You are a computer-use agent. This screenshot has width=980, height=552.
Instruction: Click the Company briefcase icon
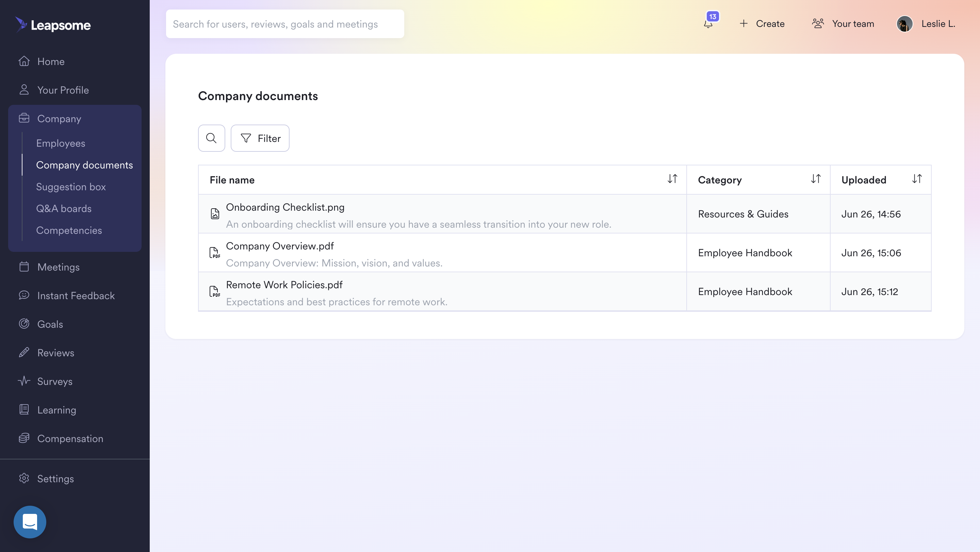pyautogui.click(x=24, y=118)
